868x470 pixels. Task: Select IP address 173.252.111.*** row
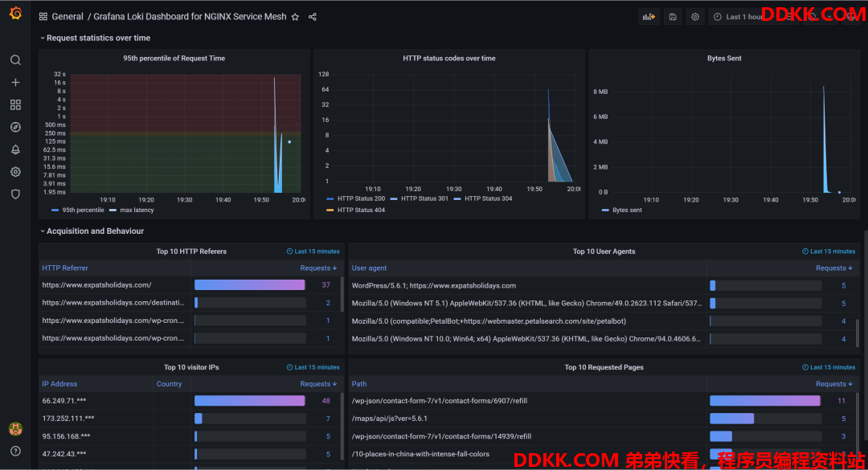pos(190,419)
